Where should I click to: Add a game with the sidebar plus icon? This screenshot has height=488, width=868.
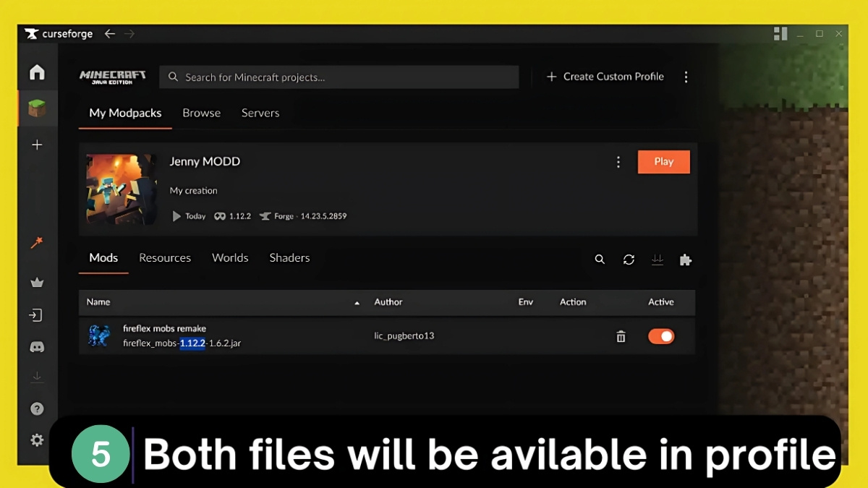tap(37, 145)
